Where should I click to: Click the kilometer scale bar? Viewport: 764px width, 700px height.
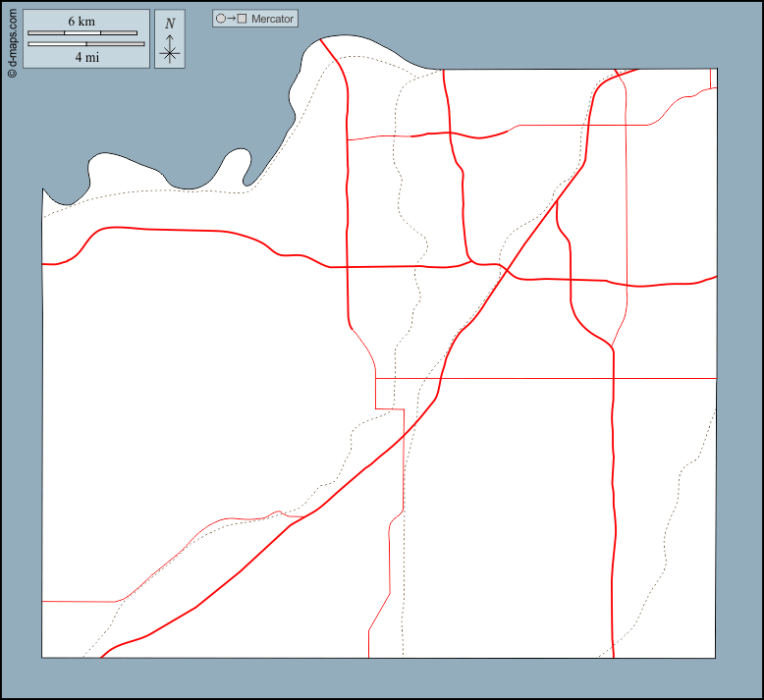click(82, 33)
